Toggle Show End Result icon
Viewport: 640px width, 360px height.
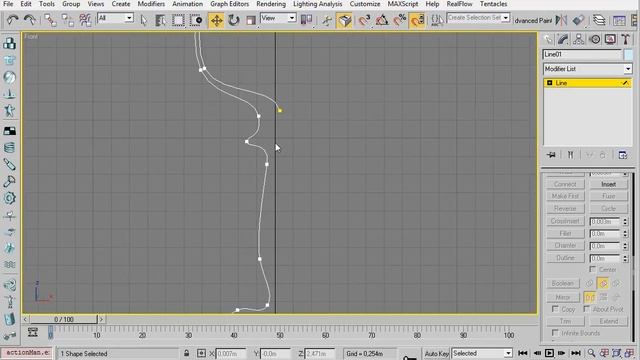click(x=571, y=155)
